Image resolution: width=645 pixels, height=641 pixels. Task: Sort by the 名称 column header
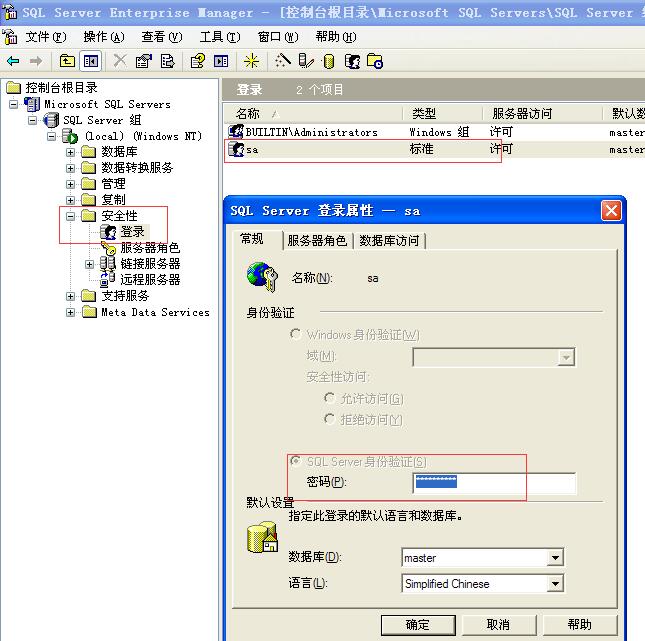coord(313,113)
